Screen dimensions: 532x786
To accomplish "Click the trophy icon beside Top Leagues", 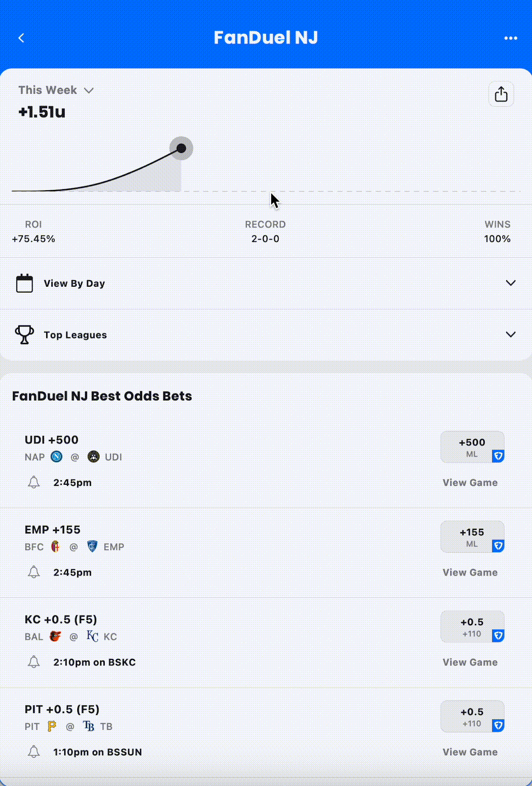I will pos(24,335).
